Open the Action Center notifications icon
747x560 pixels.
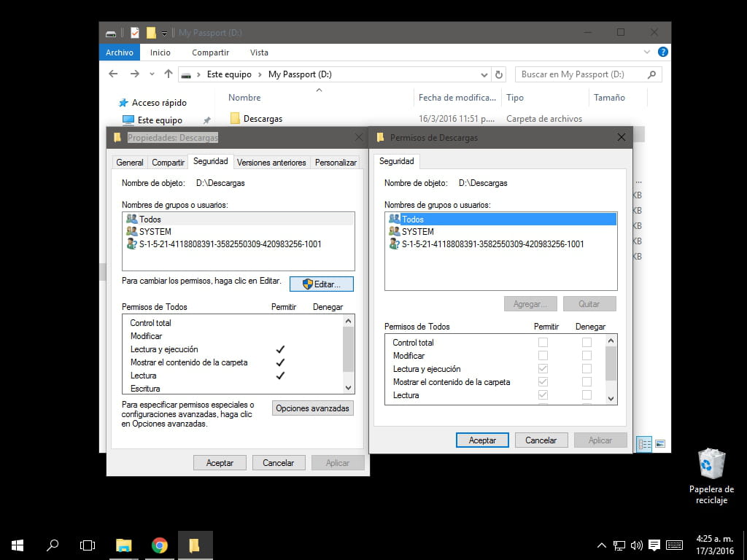pos(654,545)
